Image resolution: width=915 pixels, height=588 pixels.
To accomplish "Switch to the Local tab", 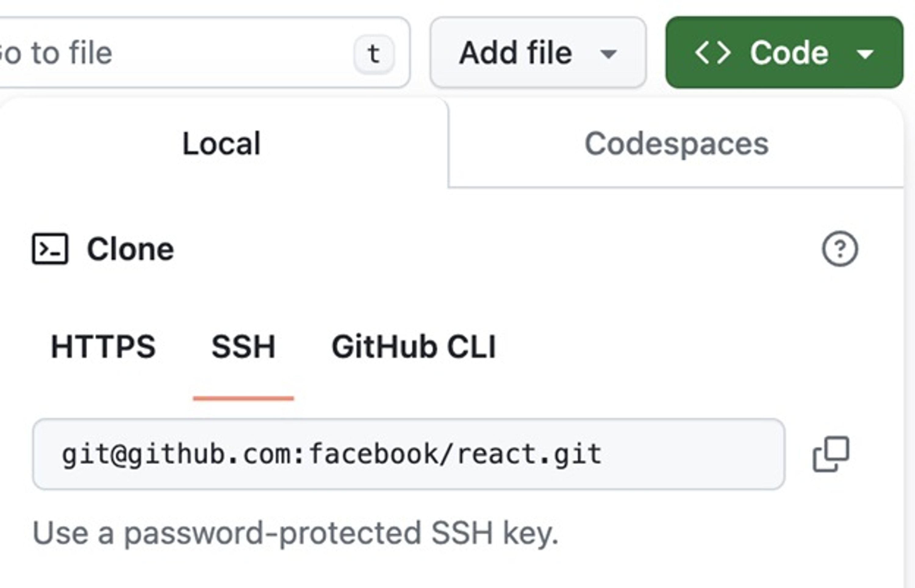I will (x=221, y=144).
